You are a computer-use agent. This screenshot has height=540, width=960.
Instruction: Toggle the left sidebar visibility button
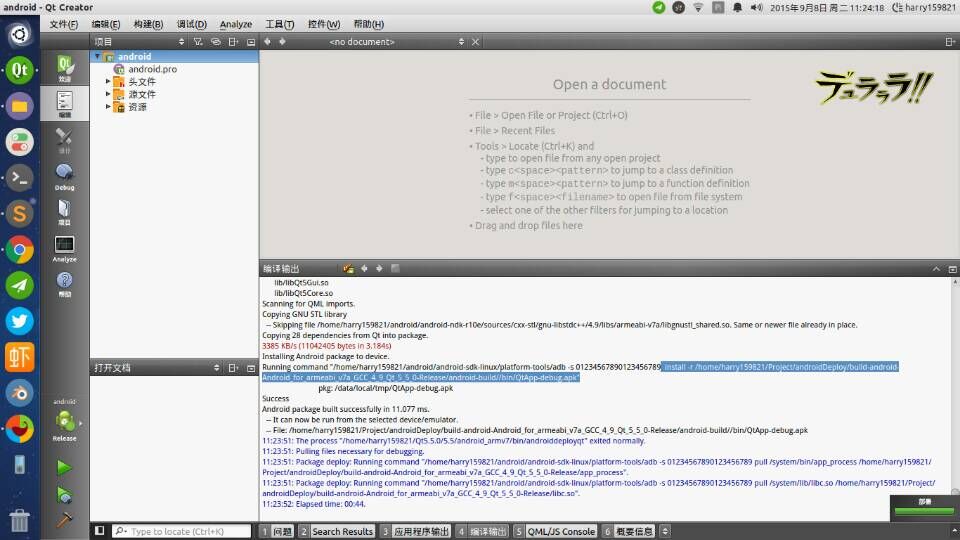99,531
